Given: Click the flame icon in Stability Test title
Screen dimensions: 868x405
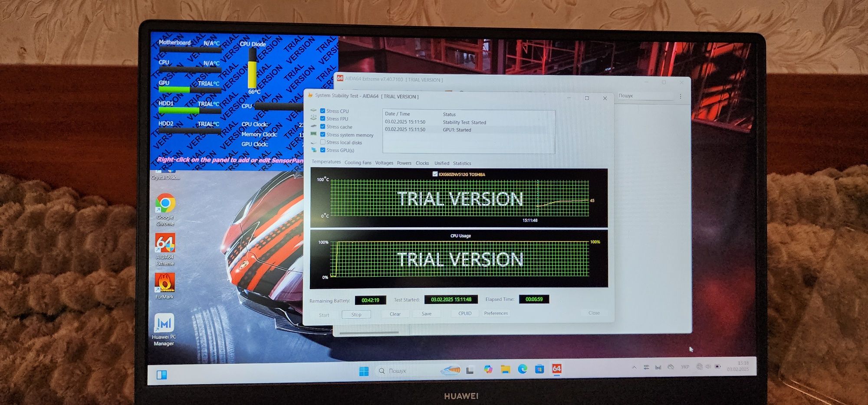Looking at the screenshot, I should click(x=310, y=95).
